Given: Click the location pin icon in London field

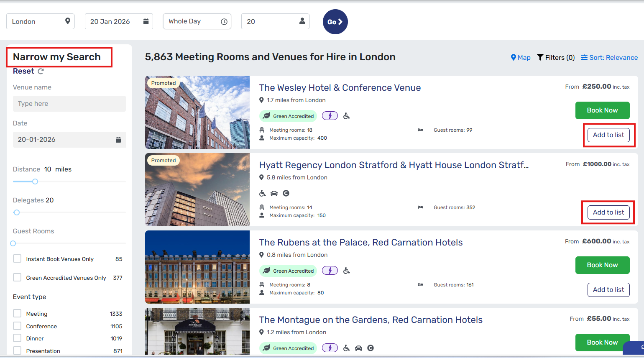Looking at the screenshot, I should point(68,21).
